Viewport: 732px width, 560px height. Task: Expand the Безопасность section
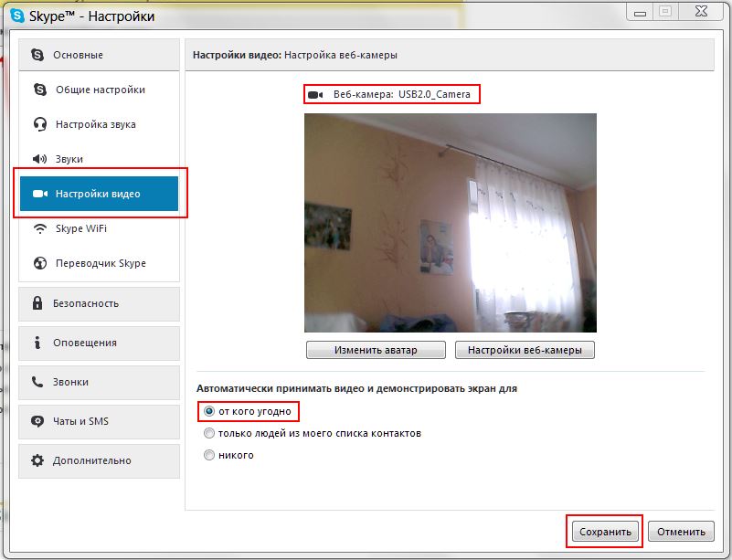click(x=99, y=304)
